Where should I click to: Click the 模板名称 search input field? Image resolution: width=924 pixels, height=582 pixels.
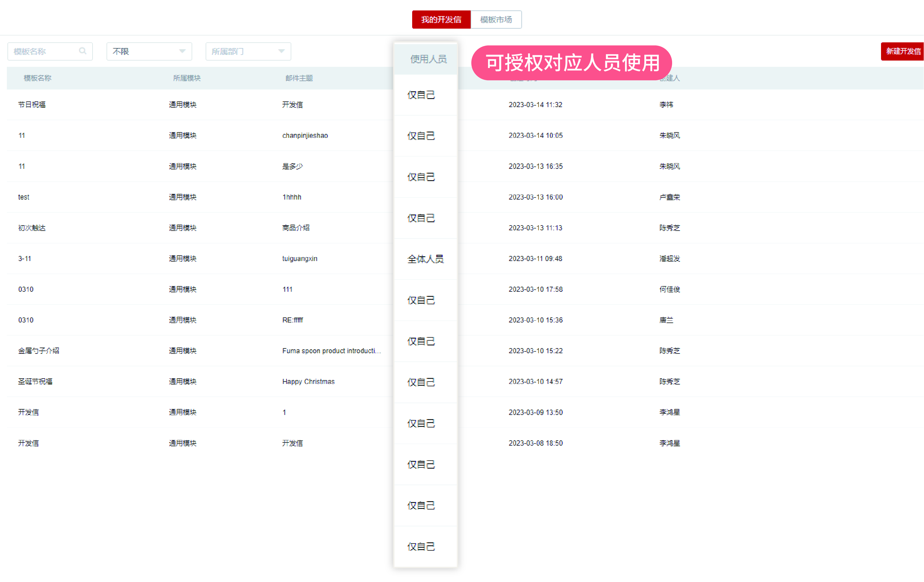(x=42, y=51)
